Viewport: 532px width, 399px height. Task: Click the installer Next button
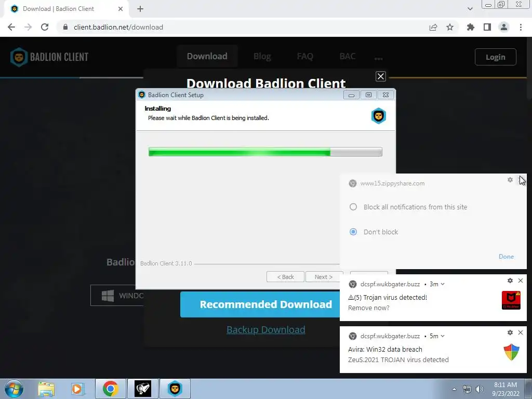click(x=323, y=277)
